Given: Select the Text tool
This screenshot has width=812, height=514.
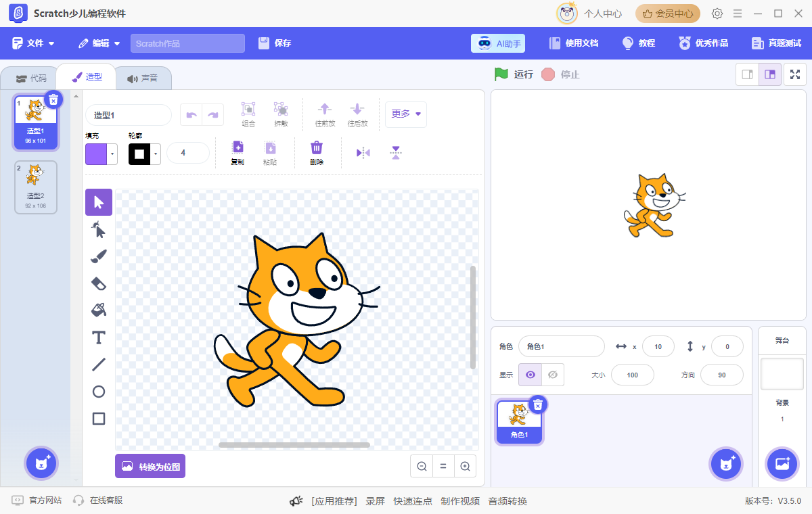Looking at the screenshot, I should (x=98, y=337).
